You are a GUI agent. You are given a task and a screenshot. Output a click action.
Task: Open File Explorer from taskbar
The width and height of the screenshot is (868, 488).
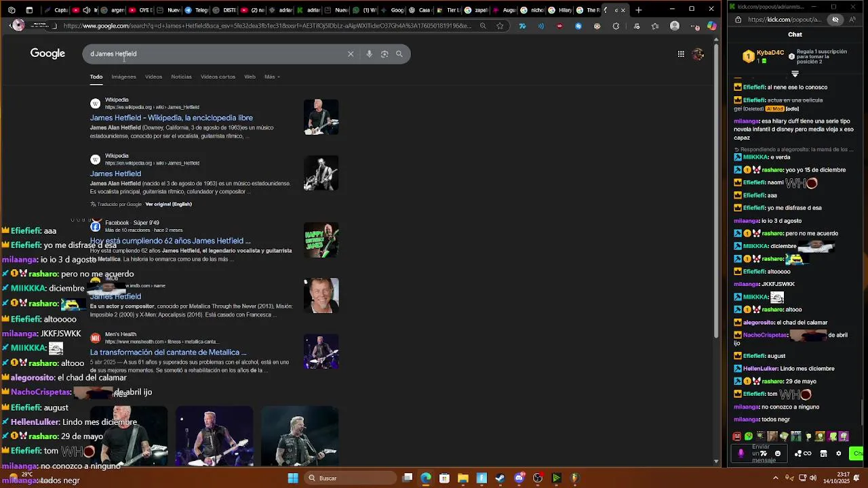point(463,478)
